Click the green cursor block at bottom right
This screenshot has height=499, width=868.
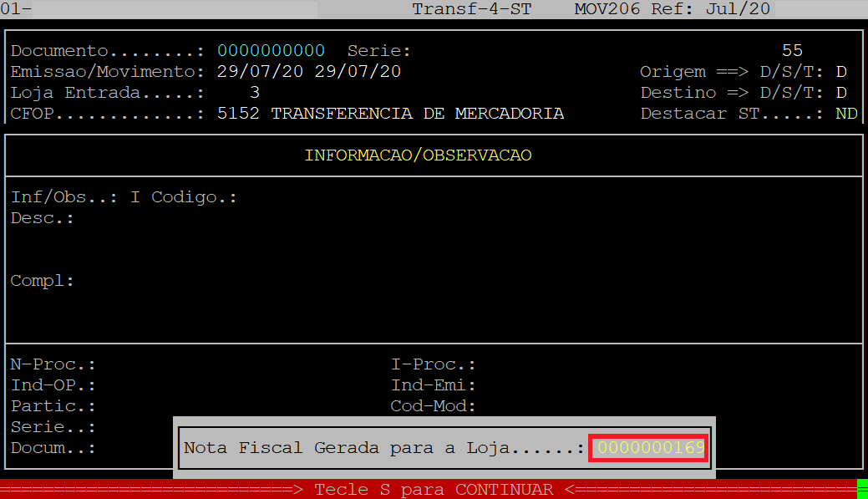[x=862, y=490]
